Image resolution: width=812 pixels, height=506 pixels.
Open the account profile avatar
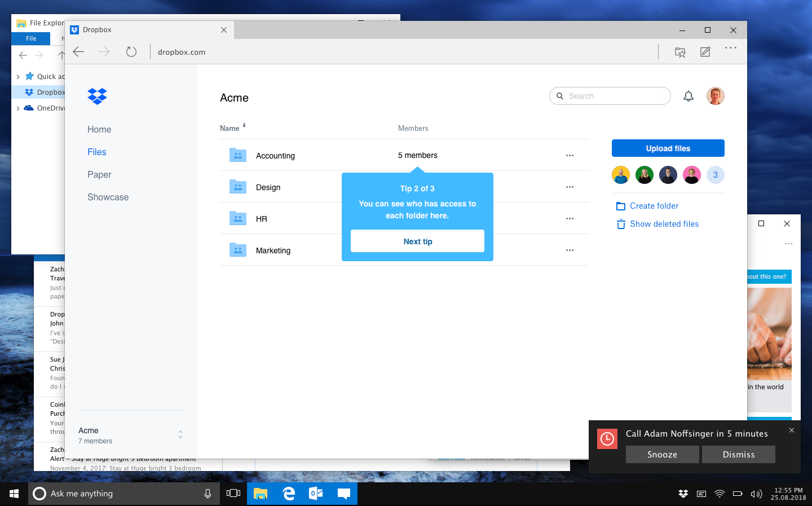pos(716,96)
